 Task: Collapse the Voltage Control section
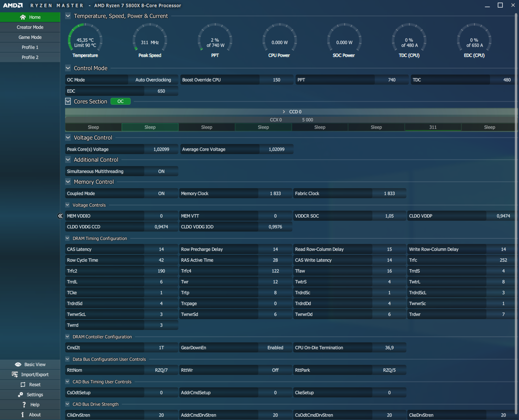tap(68, 138)
